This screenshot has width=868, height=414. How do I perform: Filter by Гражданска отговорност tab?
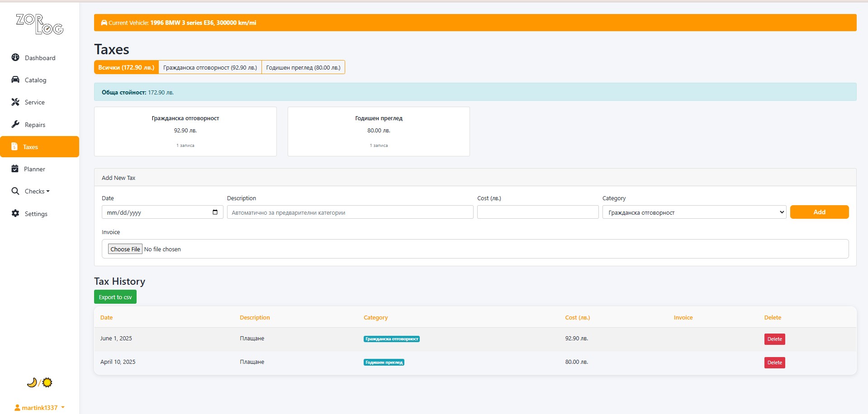coord(210,67)
